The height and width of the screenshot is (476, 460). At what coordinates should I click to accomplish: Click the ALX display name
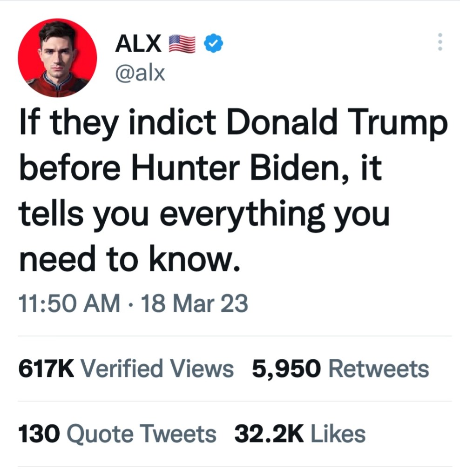click(x=138, y=44)
